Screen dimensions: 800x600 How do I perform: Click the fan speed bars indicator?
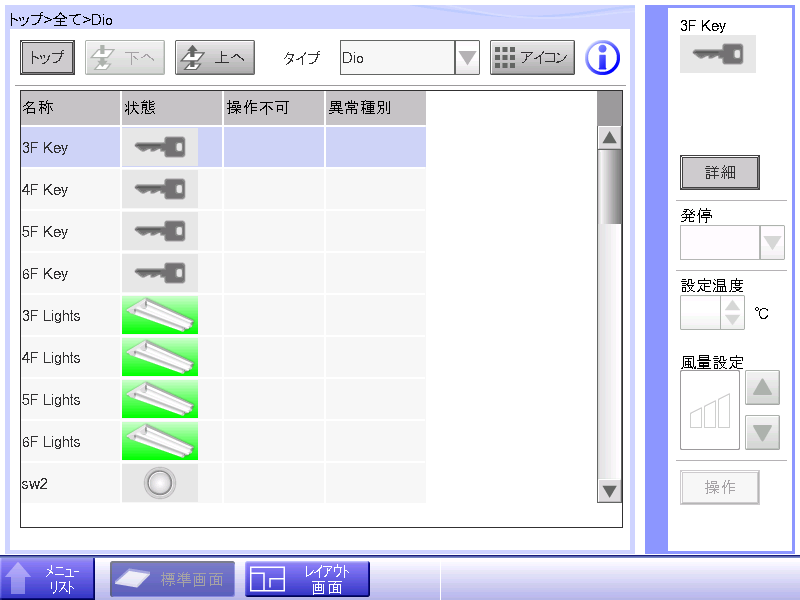(710, 410)
